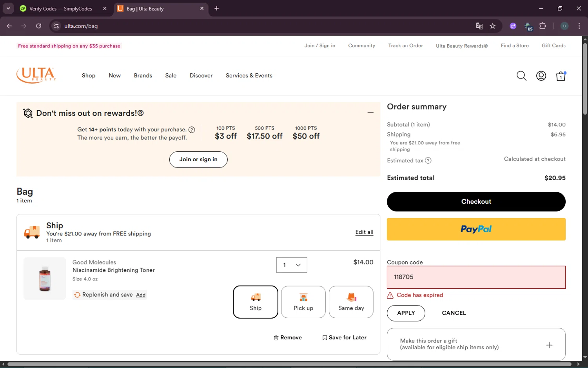The height and width of the screenshot is (368, 588).
Task: Open the purple SimplyCodes extension icon
Action: [513, 26]
